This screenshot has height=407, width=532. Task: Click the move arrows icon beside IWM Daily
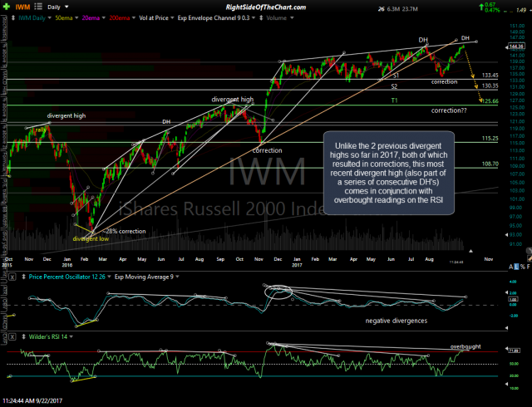(13, 18)
